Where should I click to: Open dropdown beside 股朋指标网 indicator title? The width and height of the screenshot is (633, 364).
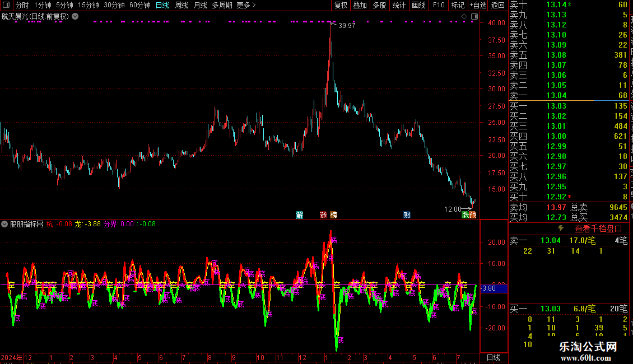coord(4,224)
